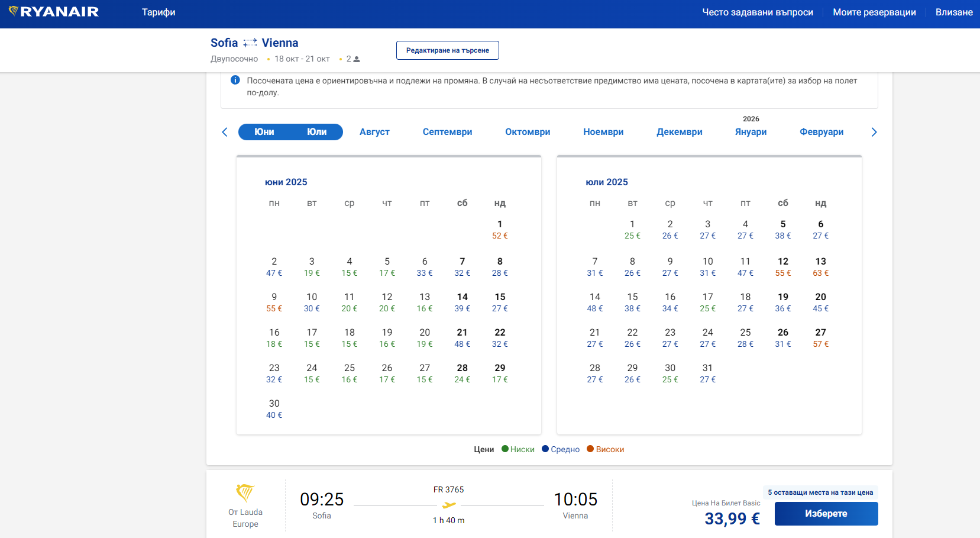This screenshot has width=980, height=538.
Task: Go to previous months with left chevron
Action: 225,132
